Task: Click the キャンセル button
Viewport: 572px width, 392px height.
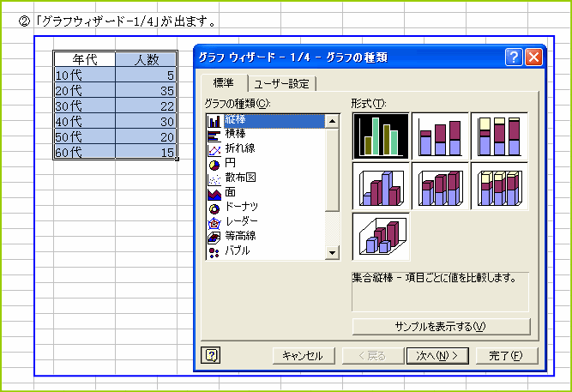Action: (x=304, y=355)
